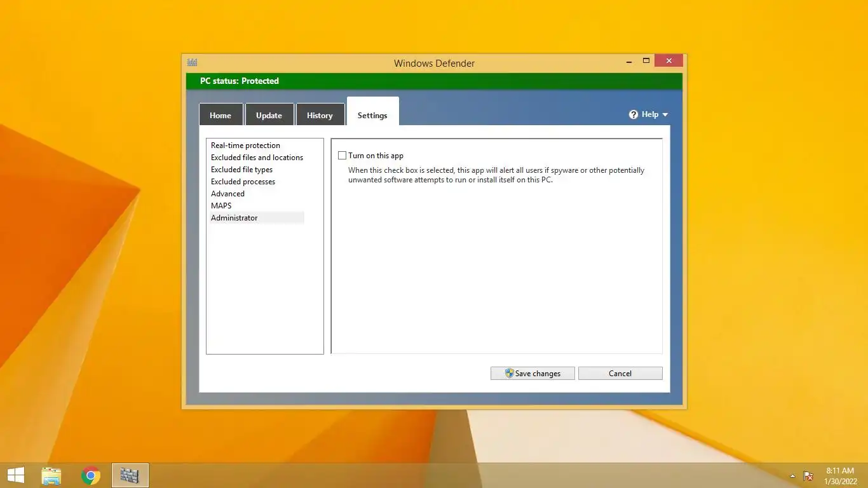The image size is (868, 488).
Task: Close the Windows Defender window
Action: pyautogui.click(x=668, y=61)
